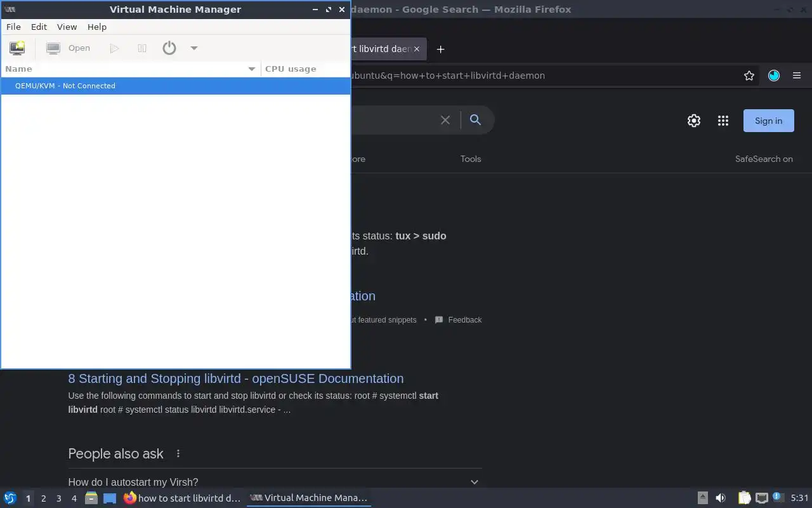The width and height of the screenshot is (812, 508).
Task: Click the show desktop taskbar icon
Action: point(110,498)
